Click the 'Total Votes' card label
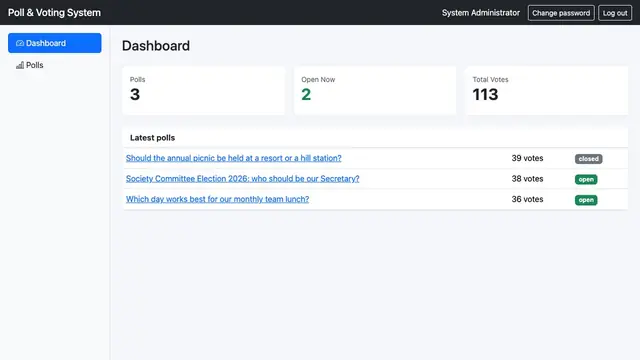The image size is (640, 360). (x=490, y=80)
